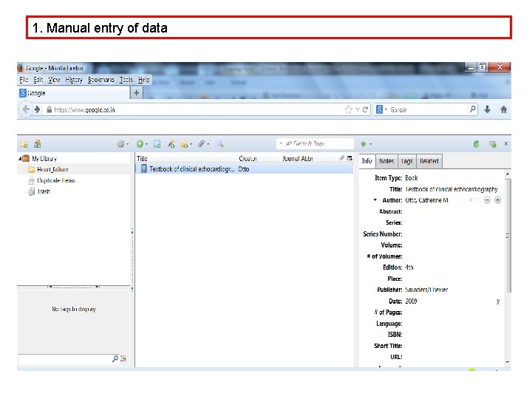This screenshot has width=532, height=399.
Task: Click the green Sync with Zotero Server icon
Action: point(477,144)
